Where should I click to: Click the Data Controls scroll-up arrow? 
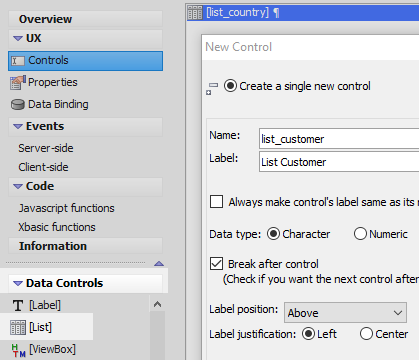tap(157, 304)
